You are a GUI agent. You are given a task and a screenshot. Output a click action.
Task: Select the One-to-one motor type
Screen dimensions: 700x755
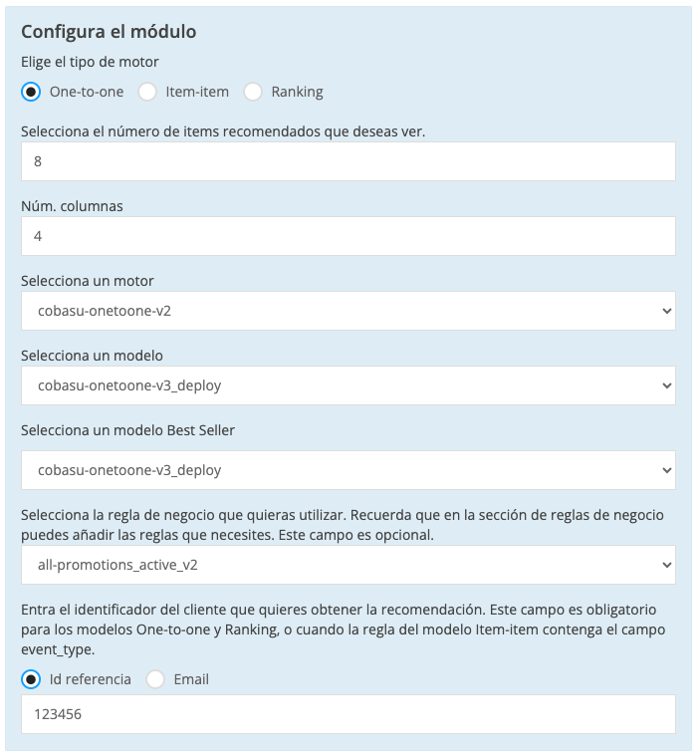[31, 92]
